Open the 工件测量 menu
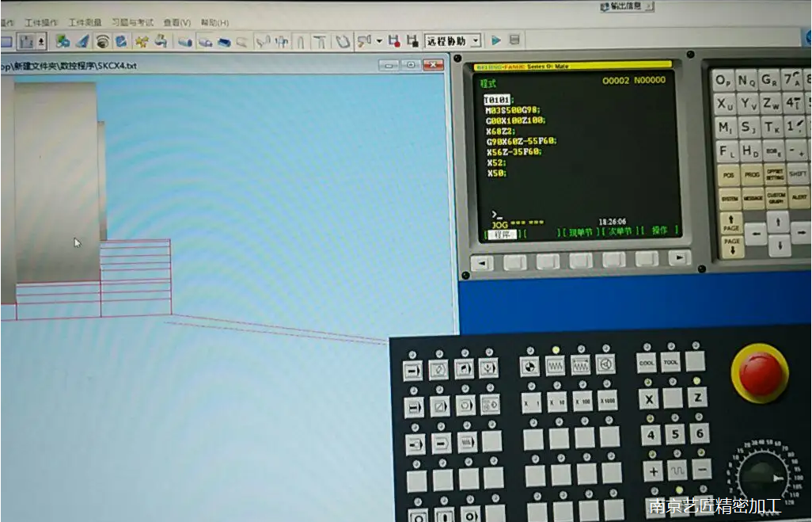Viewport: 812px width, 522px height. (x=85, y=23)
